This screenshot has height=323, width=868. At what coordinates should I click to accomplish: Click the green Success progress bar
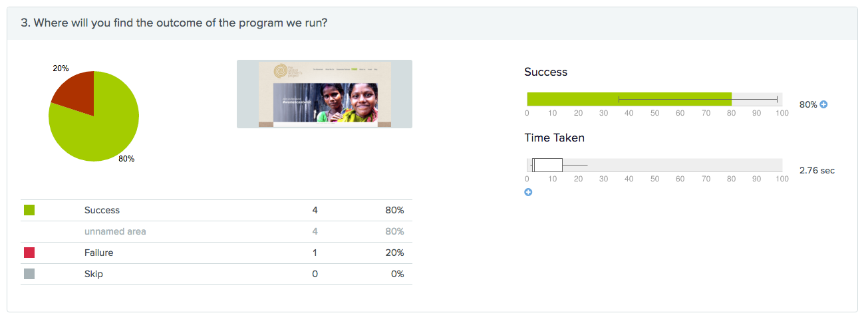629,99
